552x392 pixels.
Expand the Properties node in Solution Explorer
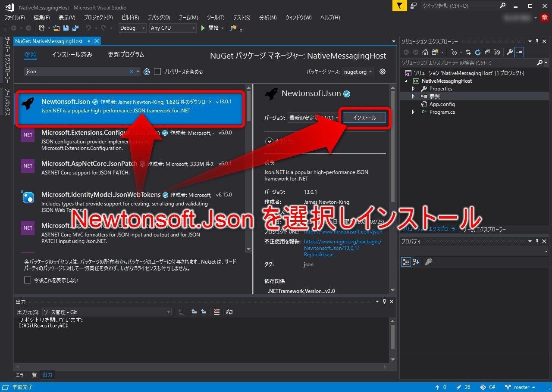point(413,89)
